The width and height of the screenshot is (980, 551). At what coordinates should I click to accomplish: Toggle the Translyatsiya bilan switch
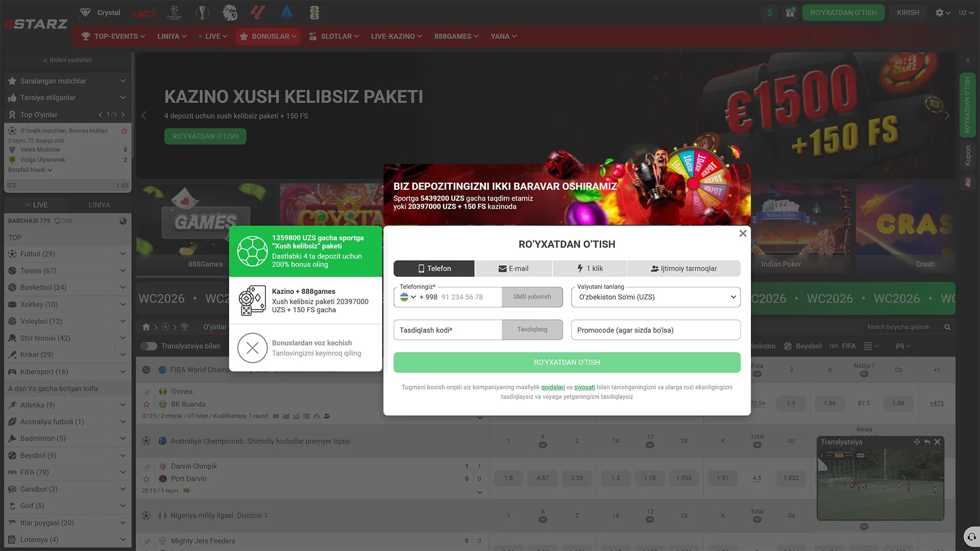click(149, 346)
